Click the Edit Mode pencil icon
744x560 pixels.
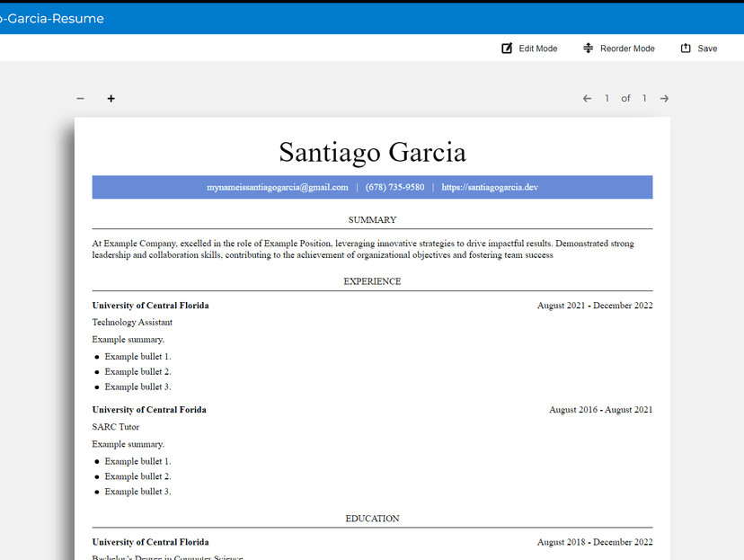tap(507, 49)
